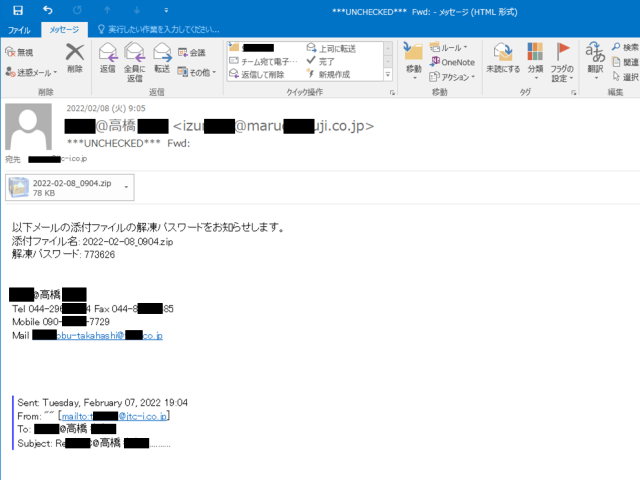Click the ***UNCHECKED*** Fwd: subject line

click(128, 143)
